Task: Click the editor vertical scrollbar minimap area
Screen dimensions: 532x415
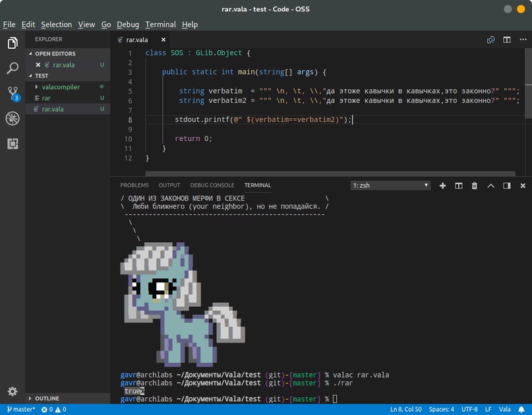Action: click(528, 83)
